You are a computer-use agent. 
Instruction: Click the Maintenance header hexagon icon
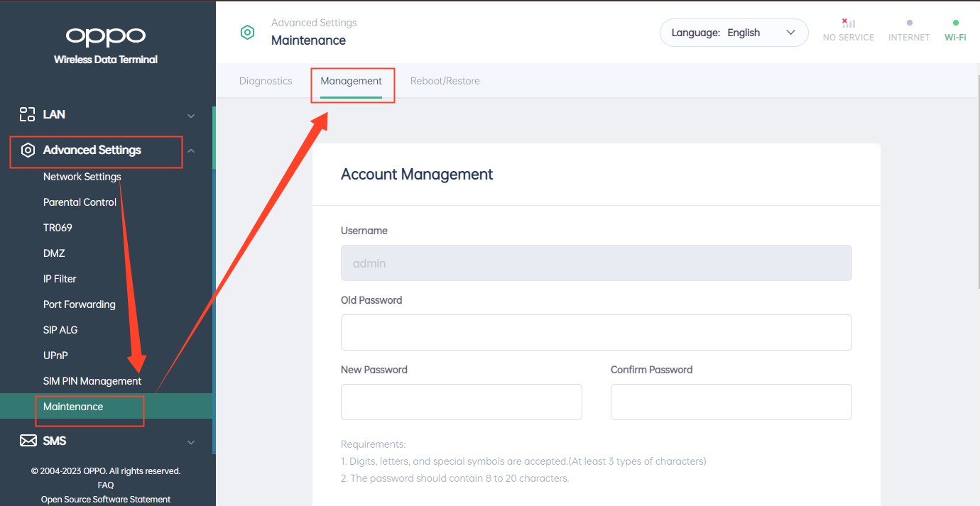coord(247,32)
